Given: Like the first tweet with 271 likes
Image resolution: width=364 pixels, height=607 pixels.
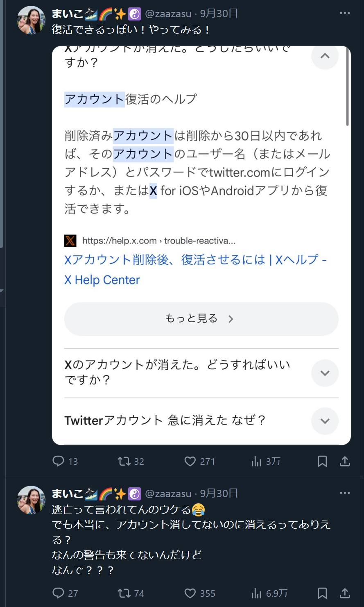Looking at the screenshot, I should tap(190, 462).
